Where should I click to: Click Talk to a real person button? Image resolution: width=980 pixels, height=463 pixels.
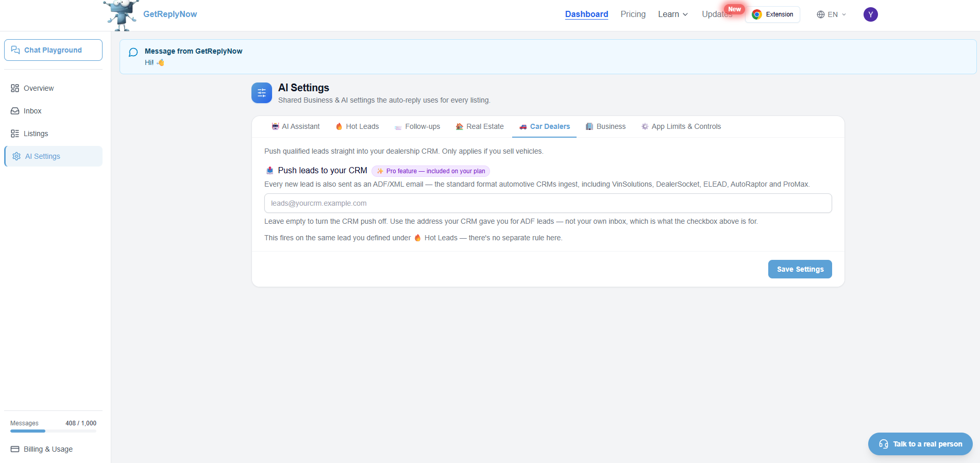click(x=920, y=444)
